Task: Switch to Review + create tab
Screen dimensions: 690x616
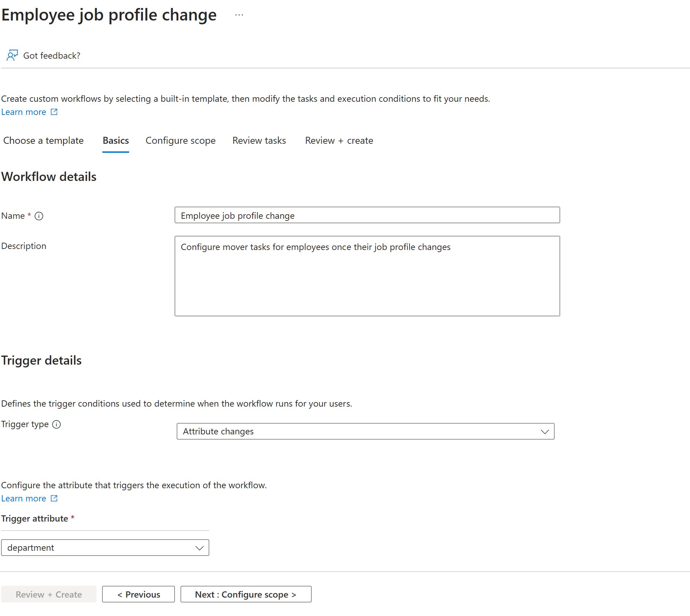Action: 339,140
